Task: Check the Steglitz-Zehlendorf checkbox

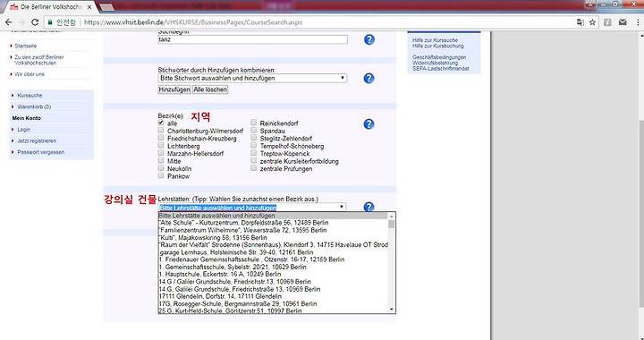Action: [254, 138]
